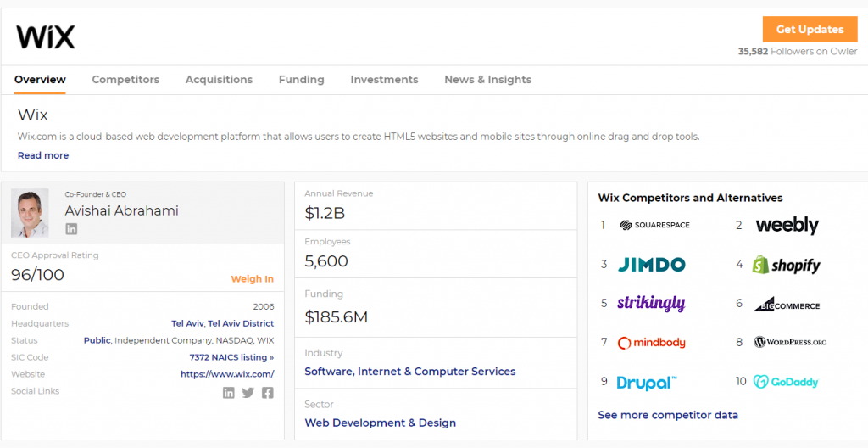
Task: Open the BigCommerce competitor logo
Action: coord(787,305)
